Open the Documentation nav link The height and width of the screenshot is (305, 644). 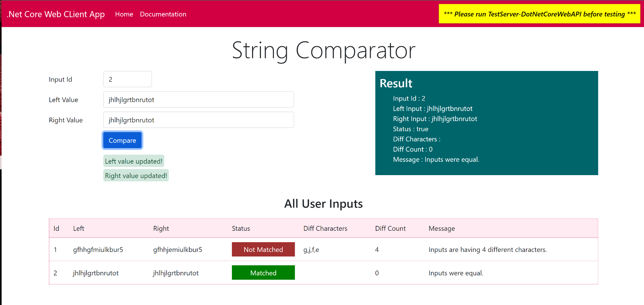[163, 14]
